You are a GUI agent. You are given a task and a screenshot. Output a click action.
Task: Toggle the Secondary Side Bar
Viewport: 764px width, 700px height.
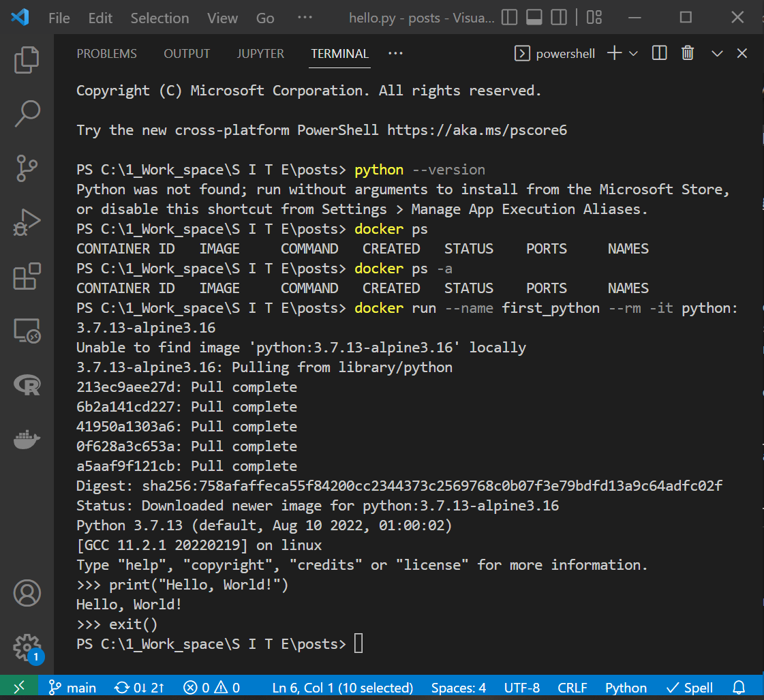click(558, 18)
